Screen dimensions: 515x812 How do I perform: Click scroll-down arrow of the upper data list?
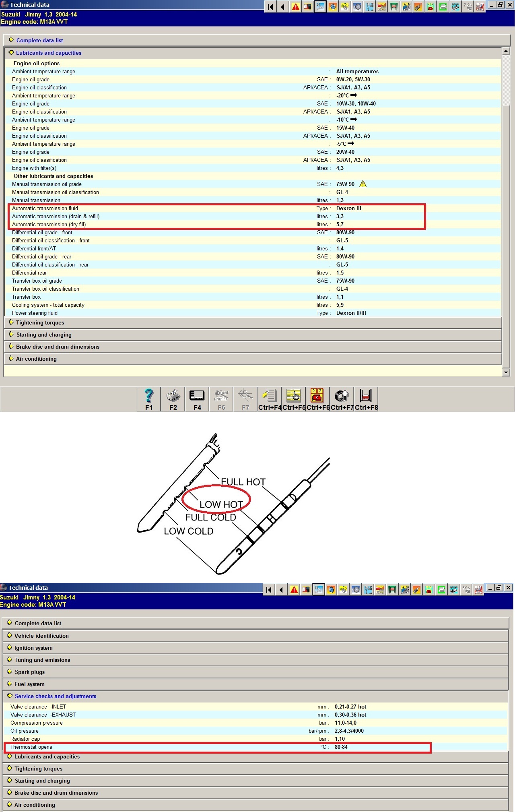point(506,372)
